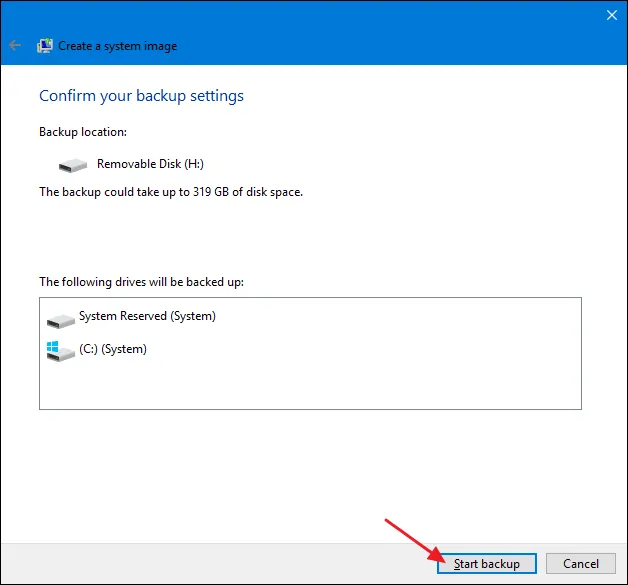Close the Create a system image window
Image resolution: width=628 pixels, height=585 pixels.
click(612, 15)
